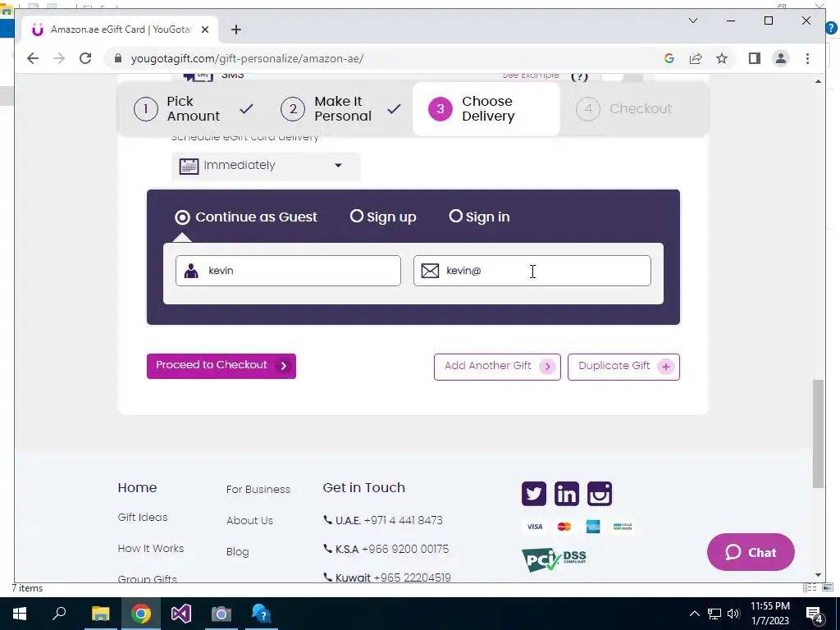
Task: Click Duplicate Gift button
Action: point(623,367)
